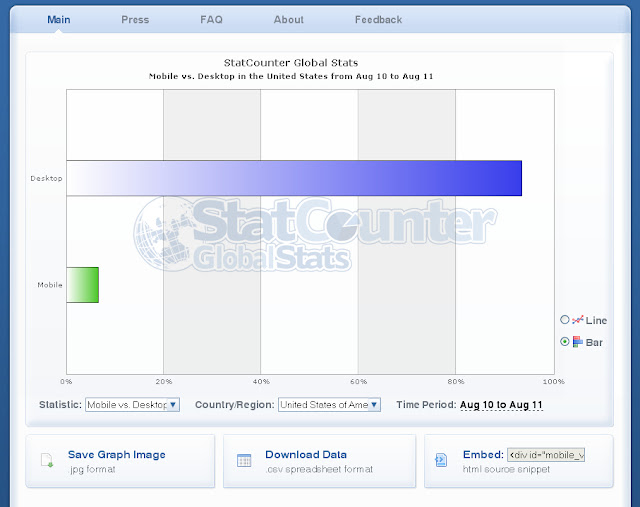Click the bar chart icon

tap(578, 342)
